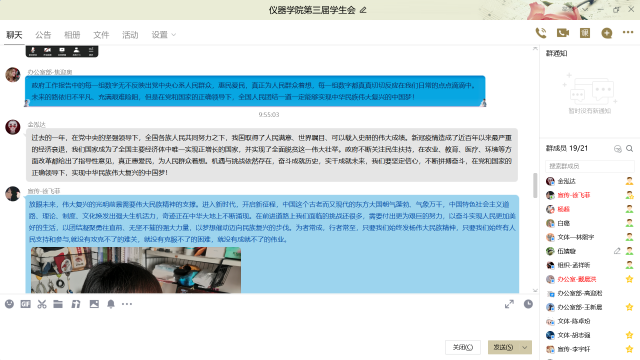Click the blue message bubble from 办公室部
Viewport: 640px width, 360px height.
(x=255, y=91)
